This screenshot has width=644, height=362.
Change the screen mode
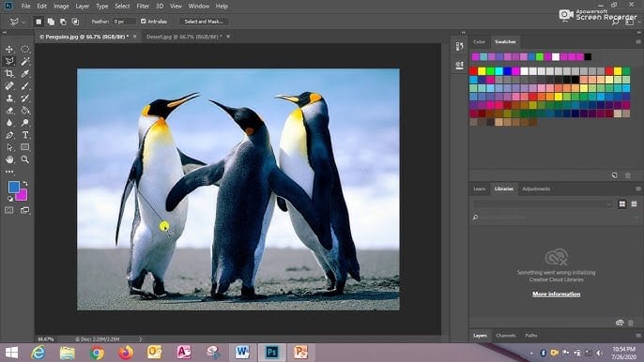pos(25,210)
